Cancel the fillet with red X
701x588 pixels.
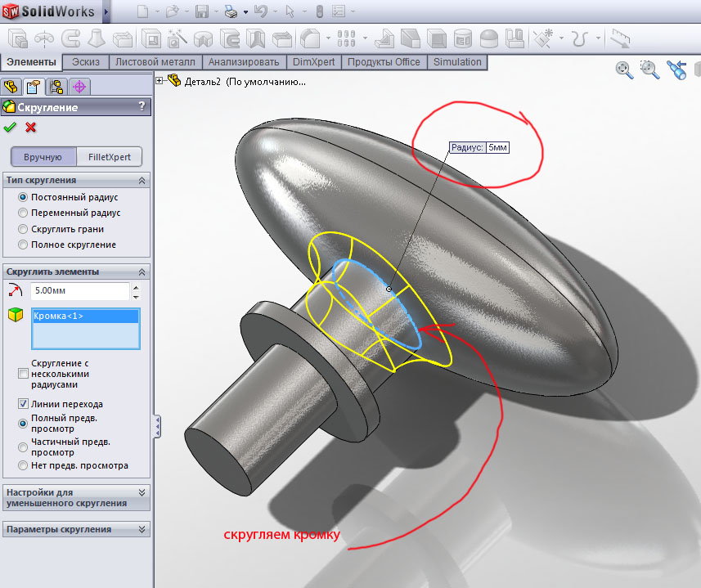coord(31,127)
